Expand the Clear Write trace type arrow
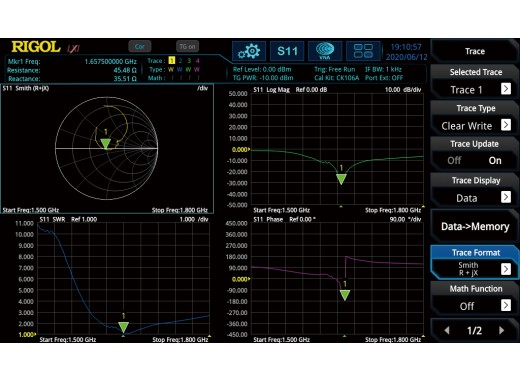The width and height of the screenshot is (520, 380). (506, 125)
